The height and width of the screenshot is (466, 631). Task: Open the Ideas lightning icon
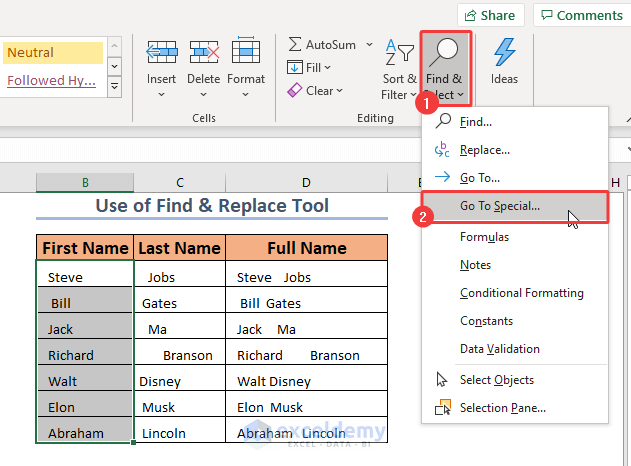[504, 54]
